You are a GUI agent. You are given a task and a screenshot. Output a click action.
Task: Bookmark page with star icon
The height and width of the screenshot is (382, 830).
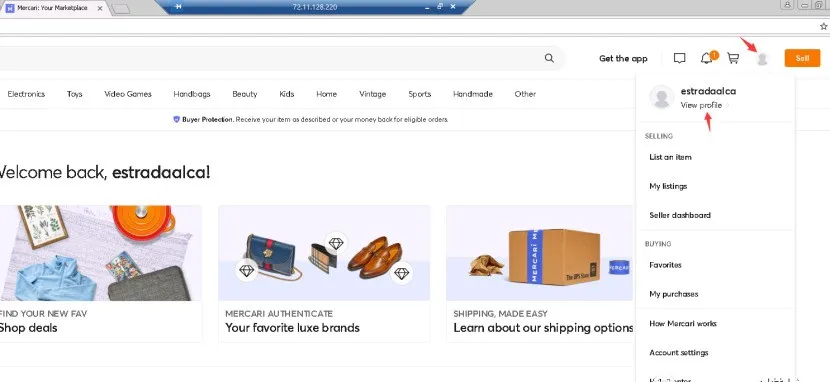[824, 26]
